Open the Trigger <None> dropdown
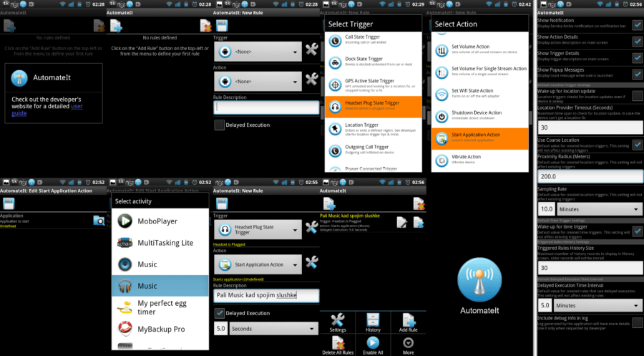Screen dimensions: 644x356 pos(258,52)
